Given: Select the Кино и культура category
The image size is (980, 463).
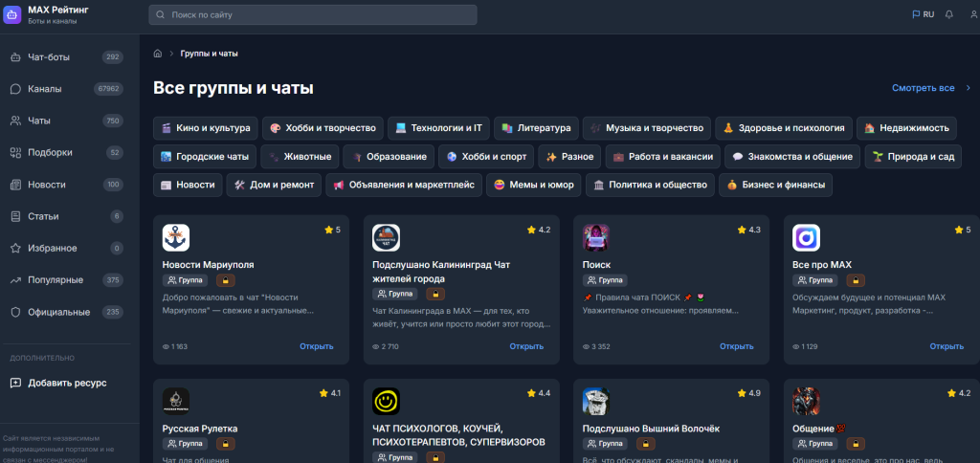Looking at the screenshot, I should tap(206, 128).
